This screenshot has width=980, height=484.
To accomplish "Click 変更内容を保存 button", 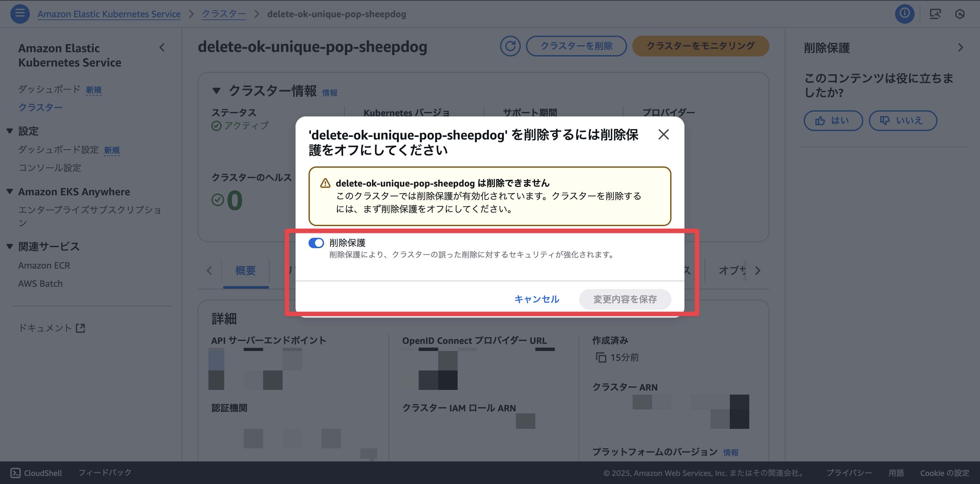I will click(x=625, y=299).
